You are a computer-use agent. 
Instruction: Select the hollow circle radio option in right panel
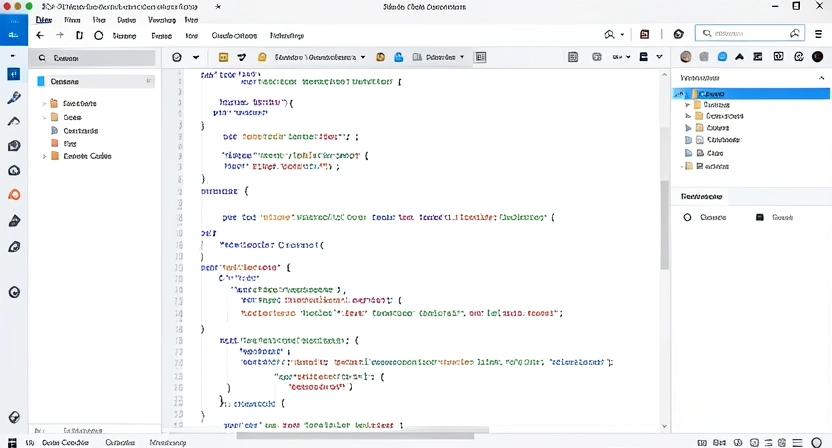click(x=687, y=217)
